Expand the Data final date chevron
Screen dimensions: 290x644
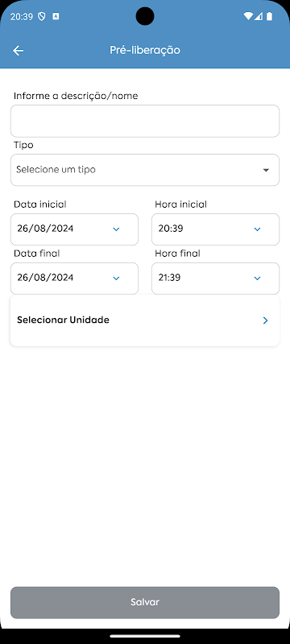[x=116, y=279]
